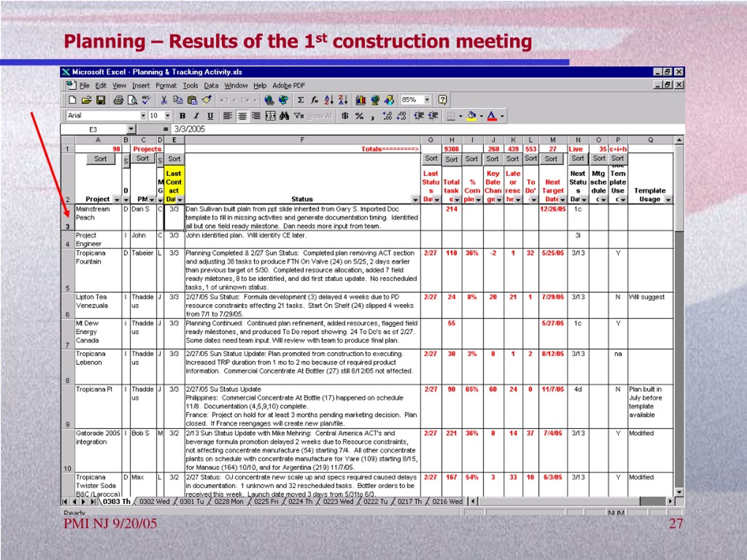Select the Format Painter brush

[x=206, y=100]
